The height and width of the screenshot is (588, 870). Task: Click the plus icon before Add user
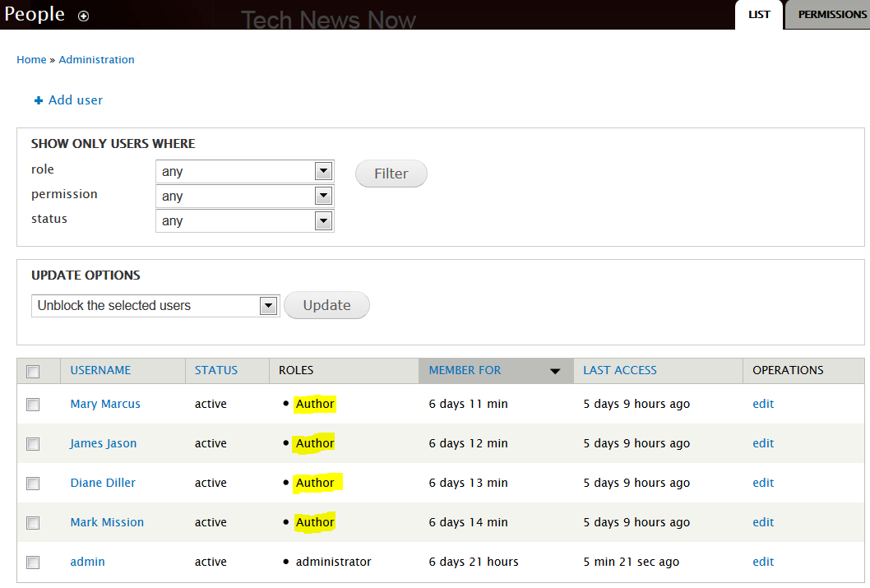click(39, 100)
